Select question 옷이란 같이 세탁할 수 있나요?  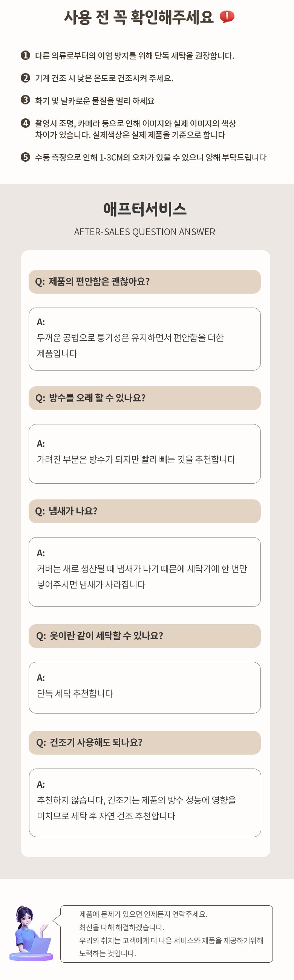[144, 636]
